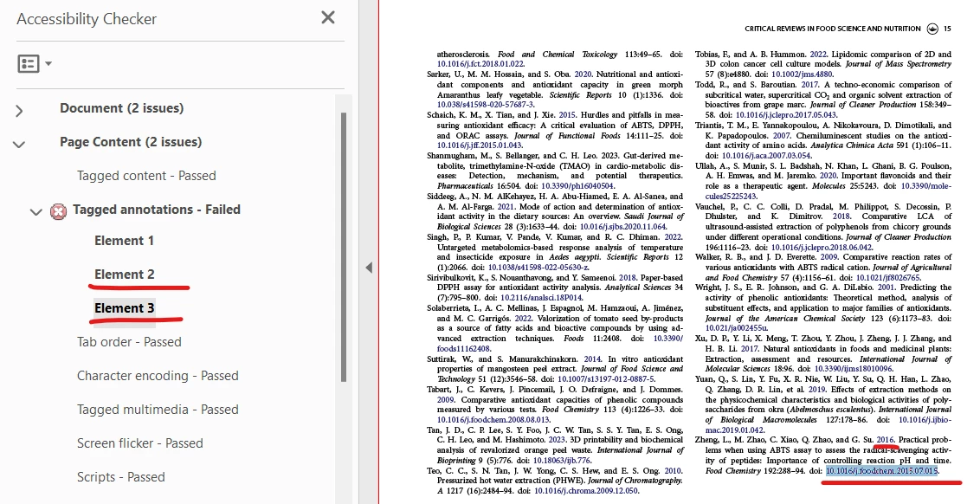This screenshot has height=504, width=980.
Task: Open DOI link 10.1016/j.jclepro.2017.05.043
Action: pyautogui.click(x=785, y=114)
